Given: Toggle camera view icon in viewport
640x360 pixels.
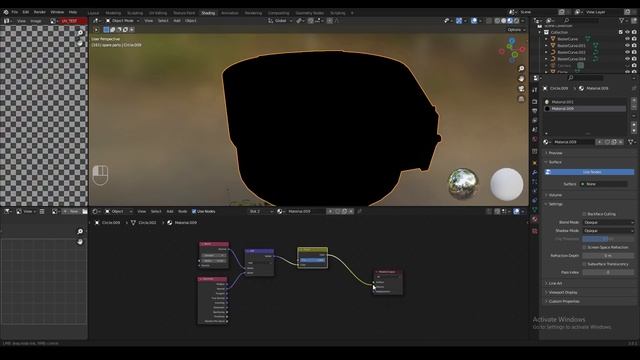Looking at the screenshot, I should [521, 89].
